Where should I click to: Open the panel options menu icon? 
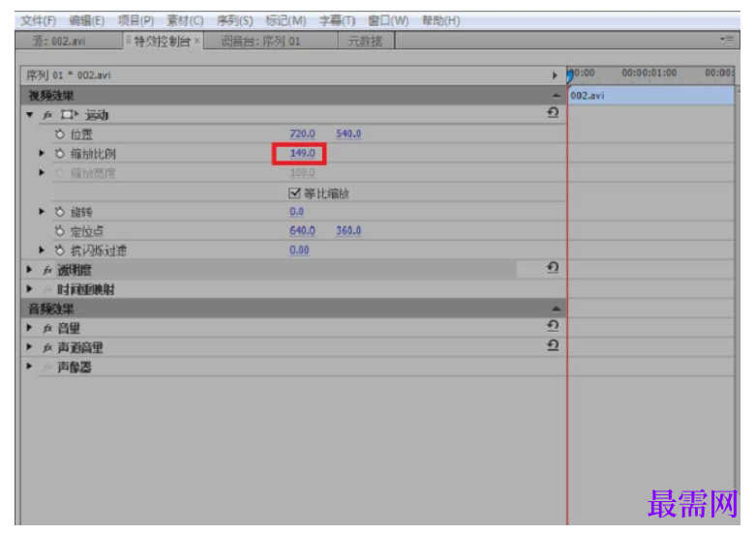[727, 39]
